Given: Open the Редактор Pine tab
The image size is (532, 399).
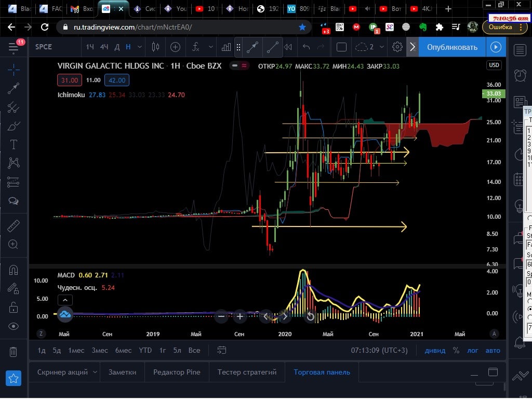Looking at the screenshot, I should 177,372.
